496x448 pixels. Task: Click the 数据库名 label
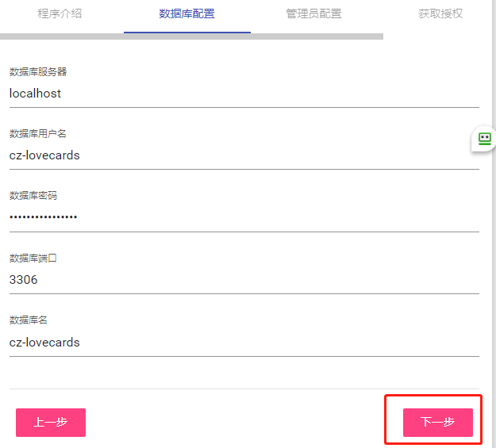coord(29,320)
